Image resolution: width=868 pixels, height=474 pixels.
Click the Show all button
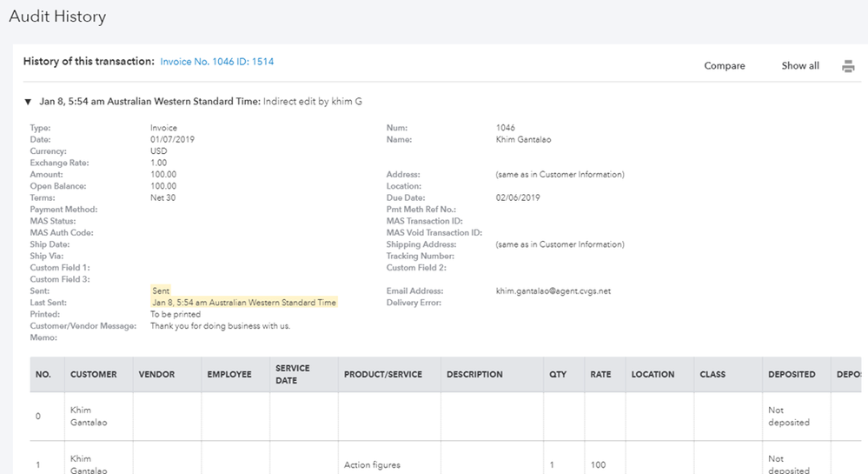point(799,66)
